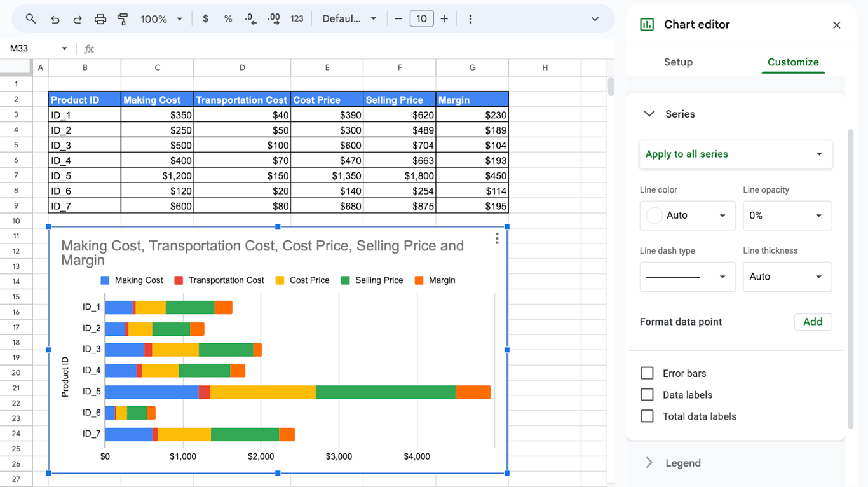The height and width of the screenshot is (487, 868).
Task: Open the Apply to all series dropdown
Action: tap(736, 154)
